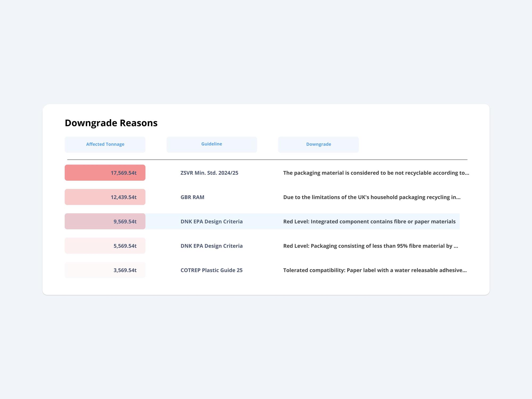Click the 9,569.54t tonnage cell
532x399 pixels.
[x=105, y=221]
